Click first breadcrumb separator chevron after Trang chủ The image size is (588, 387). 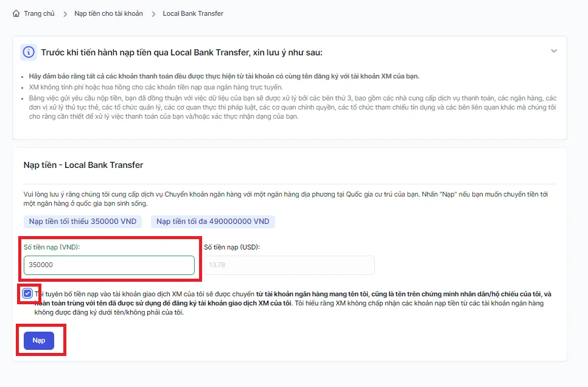point(65,14)
